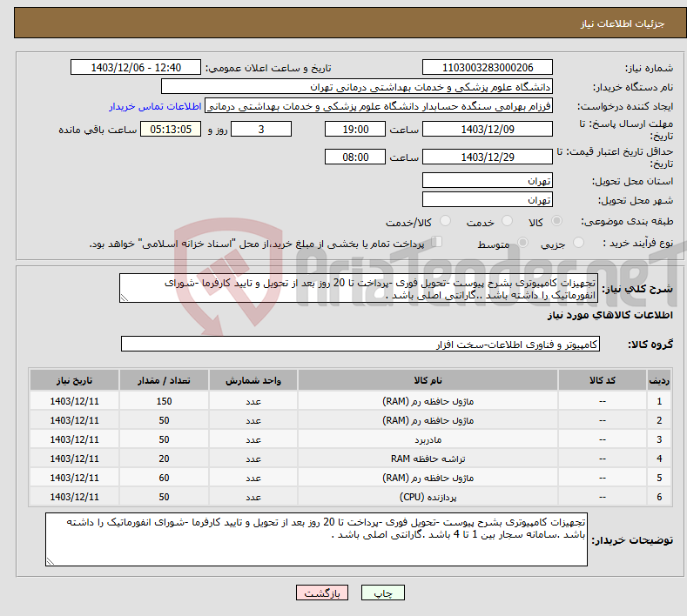This screenshot has width=687, height=616.
Task: Click the اطلاعات کالاهای مورد نیاز section heading
Action: tap(610, 315)
